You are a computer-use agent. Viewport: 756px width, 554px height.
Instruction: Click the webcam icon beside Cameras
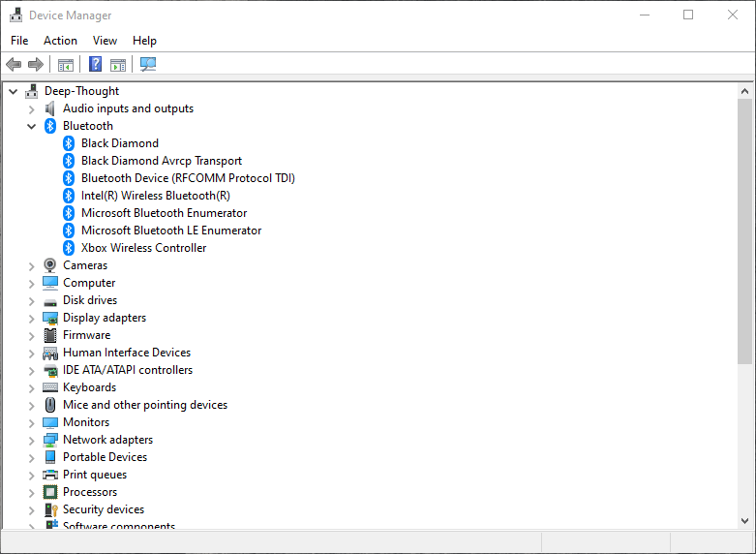pos(50,265)
